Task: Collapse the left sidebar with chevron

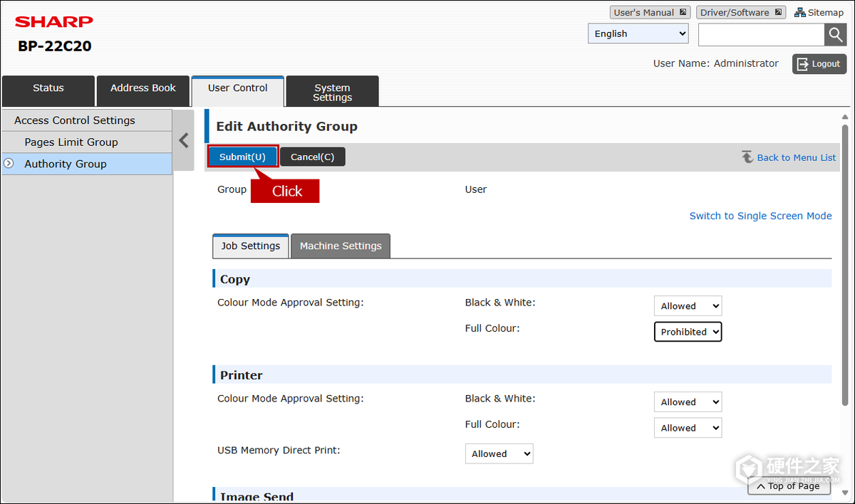Action: (x=184, y=140)
